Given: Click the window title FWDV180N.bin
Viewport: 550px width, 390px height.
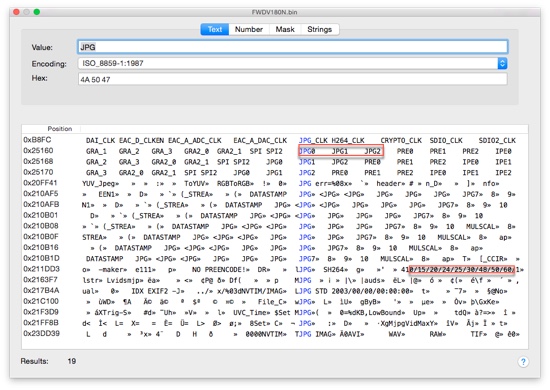Looking at the screenshot, I should tap(274, 12).
